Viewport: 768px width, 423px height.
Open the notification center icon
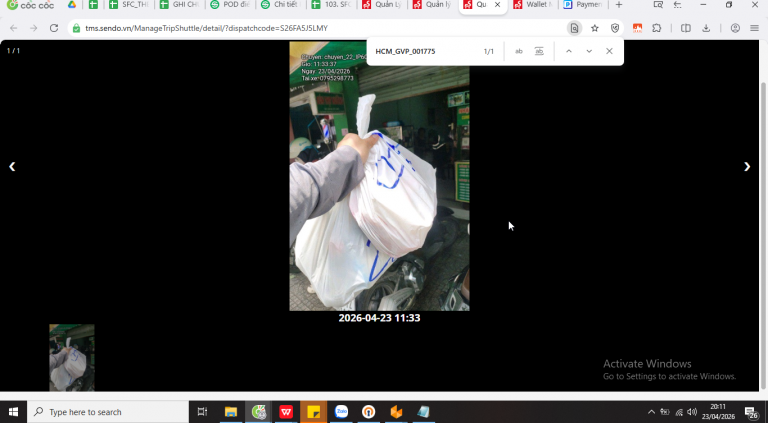point(752,412)
